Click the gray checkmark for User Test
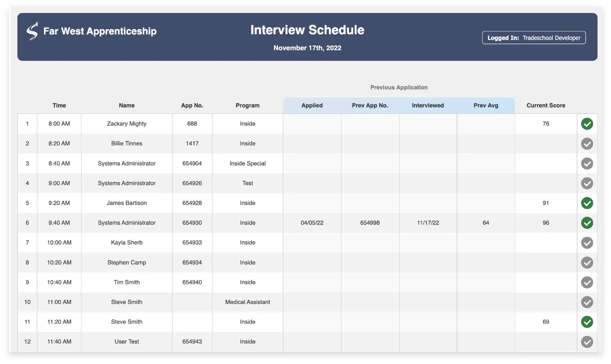Viewport: 611px width, 364px height. (587, 341)
